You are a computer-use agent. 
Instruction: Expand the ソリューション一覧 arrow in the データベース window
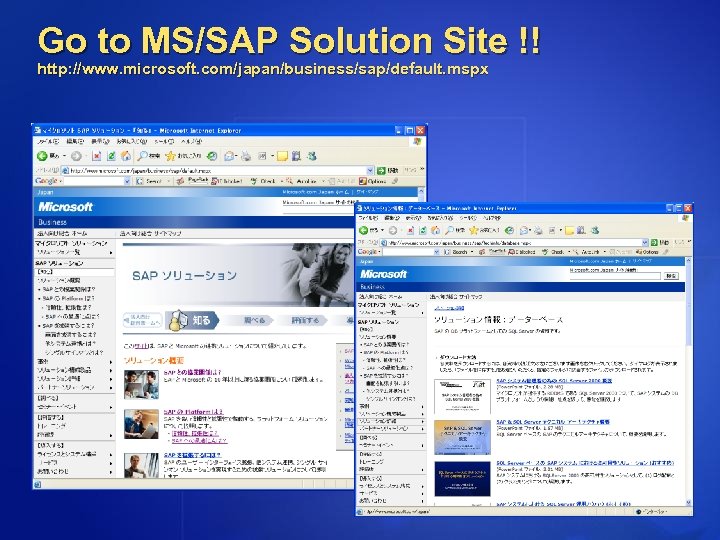[422, 313]
